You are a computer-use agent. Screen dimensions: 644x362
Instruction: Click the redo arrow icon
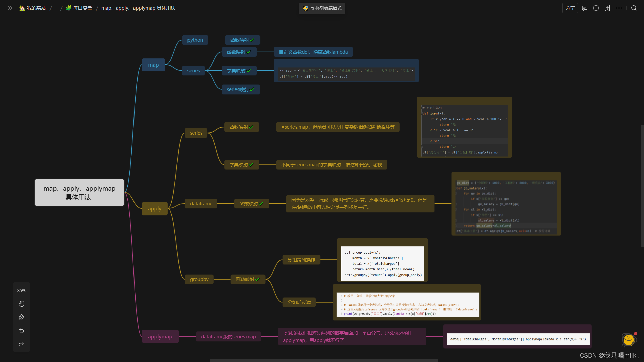[x=21, y=344]
